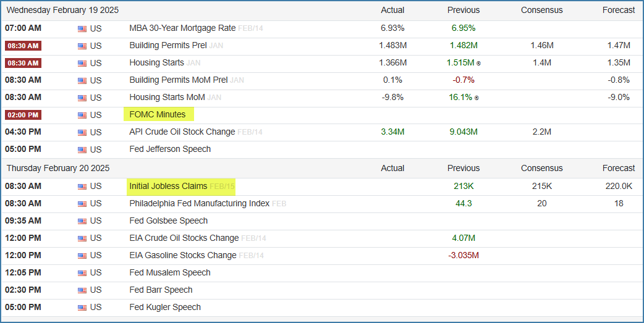Open EIA Crude Oil Stocks Change event
Image resolution: width=644 pixels, height=323 pixels.
point(184,238)
